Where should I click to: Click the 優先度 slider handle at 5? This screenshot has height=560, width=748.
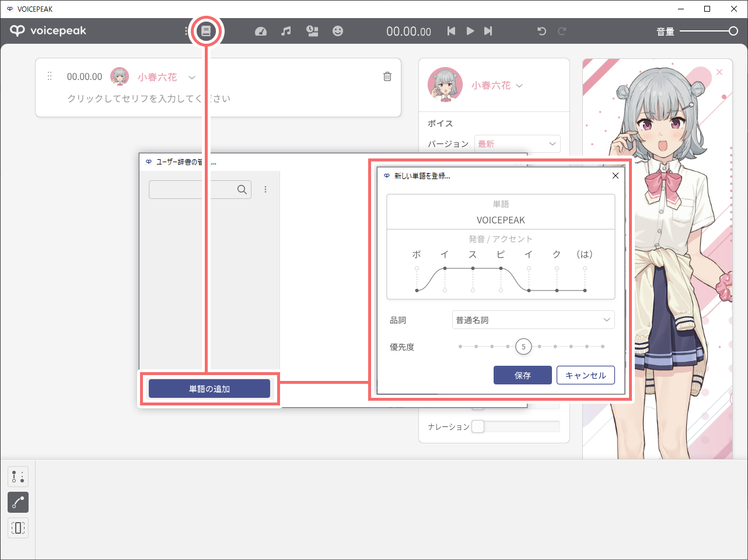pos(523,346)
